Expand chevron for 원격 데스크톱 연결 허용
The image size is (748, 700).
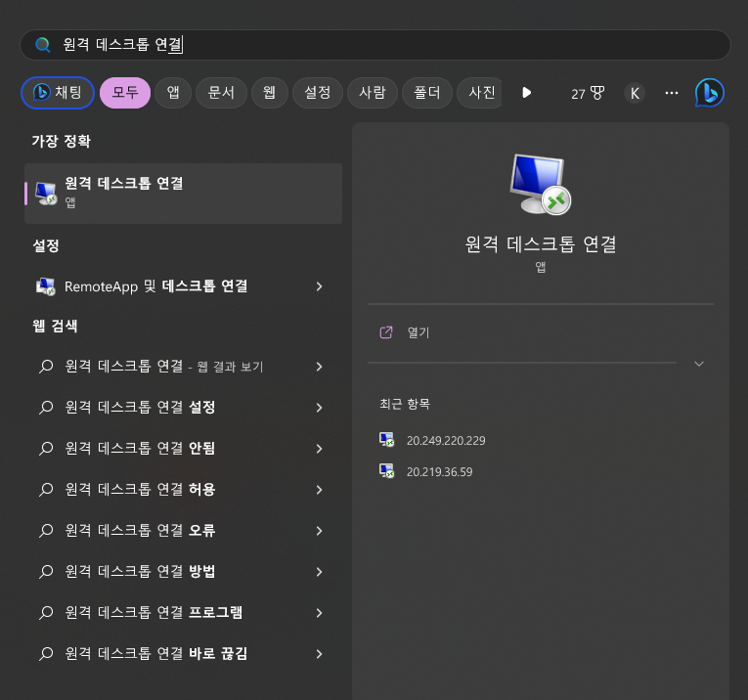point(319,489)
